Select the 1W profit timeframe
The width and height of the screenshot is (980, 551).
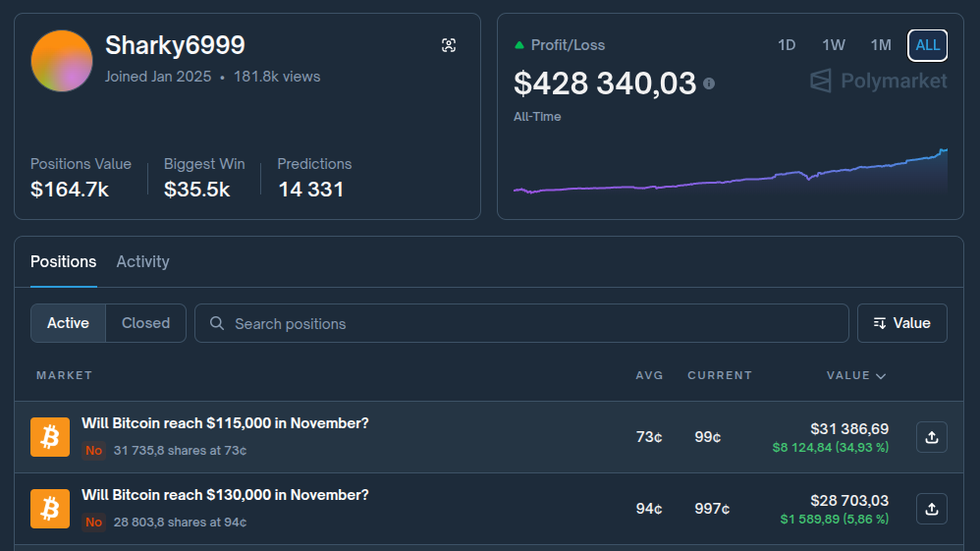833,45
